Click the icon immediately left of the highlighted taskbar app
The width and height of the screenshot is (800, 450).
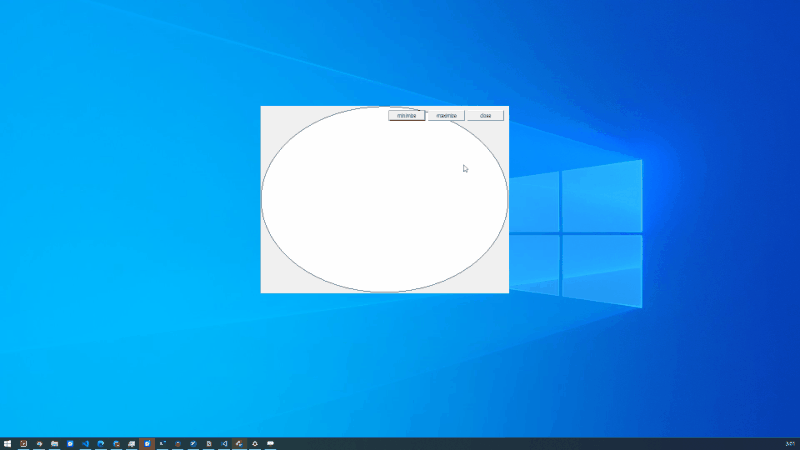131,443
